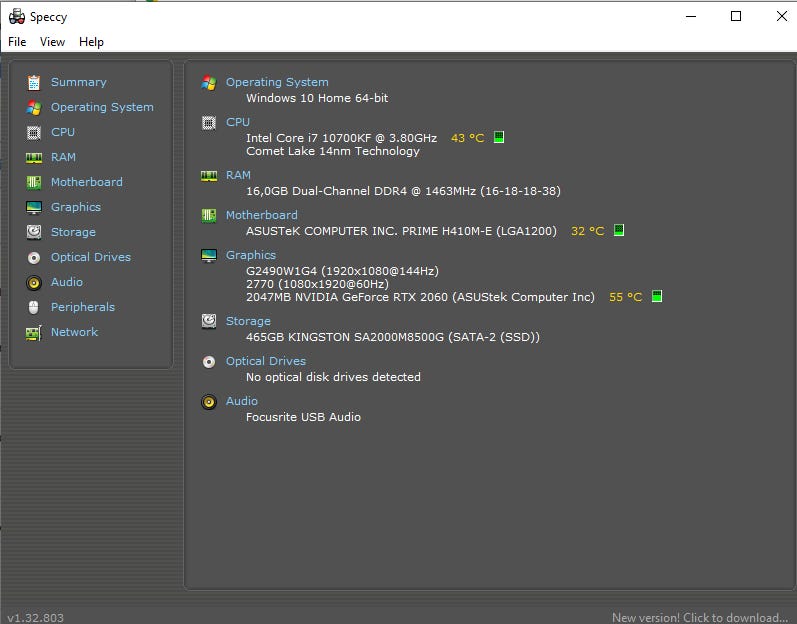Select Operating System in the left sidebar

coord(102,107)
